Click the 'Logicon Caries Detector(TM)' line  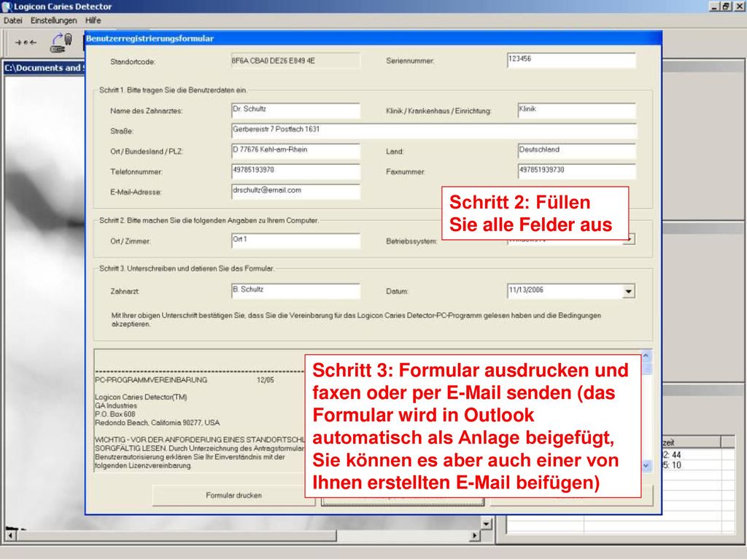point(141,397)
